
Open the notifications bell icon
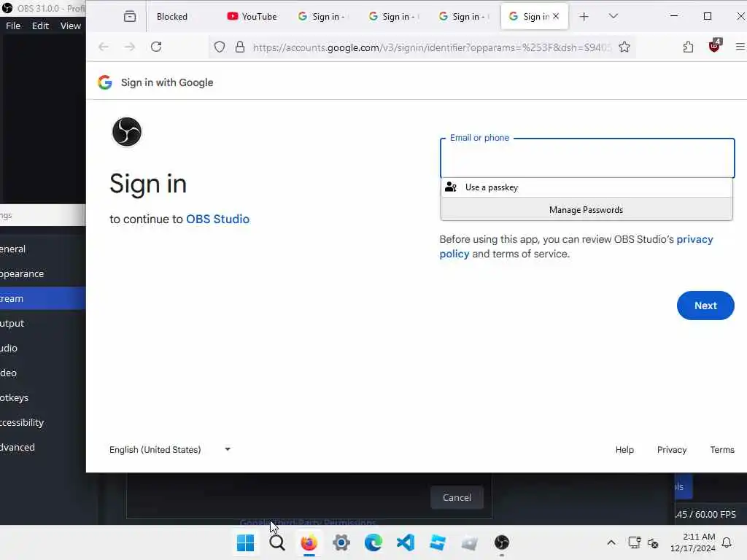[x=727, y=542]
